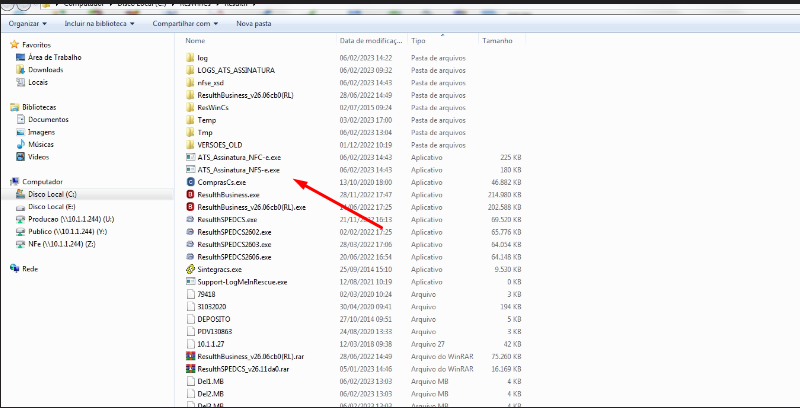Select ResulthBusiness_v26.06cb0(RL).exe file name
800x408 pixels.
point(252,207)
